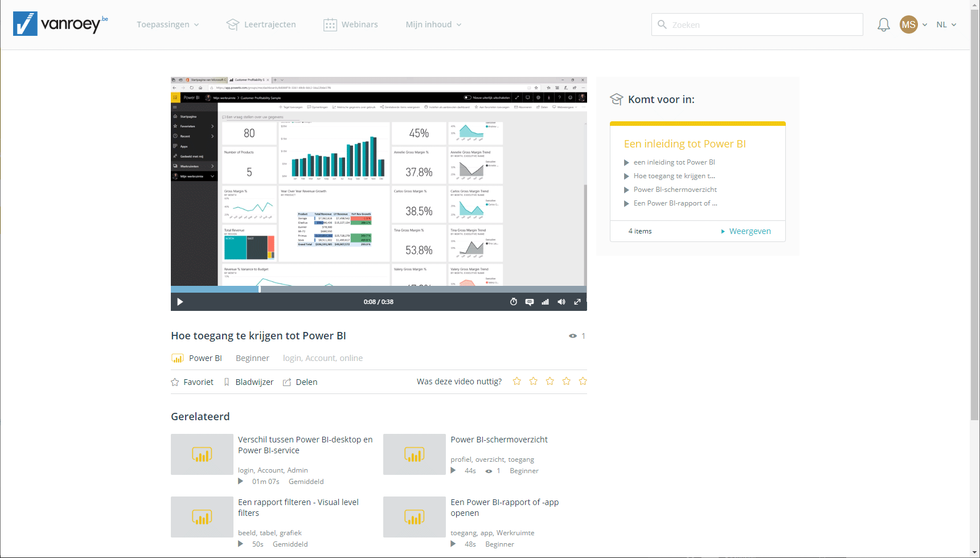
Task: Open 'Een rapport filteren - Visual level filters' title
Action: pyautogui.click(x=298, y=507)
